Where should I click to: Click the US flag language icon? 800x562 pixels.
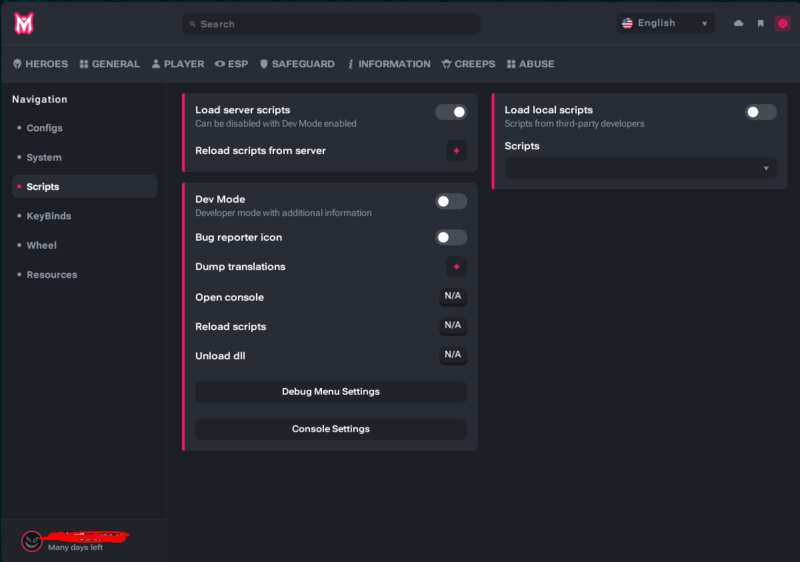(627, 23)
